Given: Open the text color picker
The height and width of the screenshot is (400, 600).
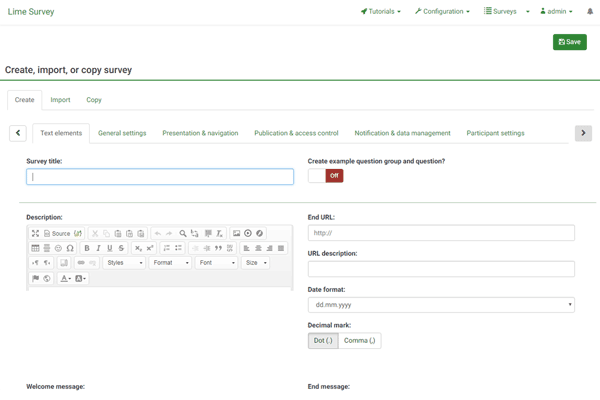Looking at the screenshot, I should [65, 278].
